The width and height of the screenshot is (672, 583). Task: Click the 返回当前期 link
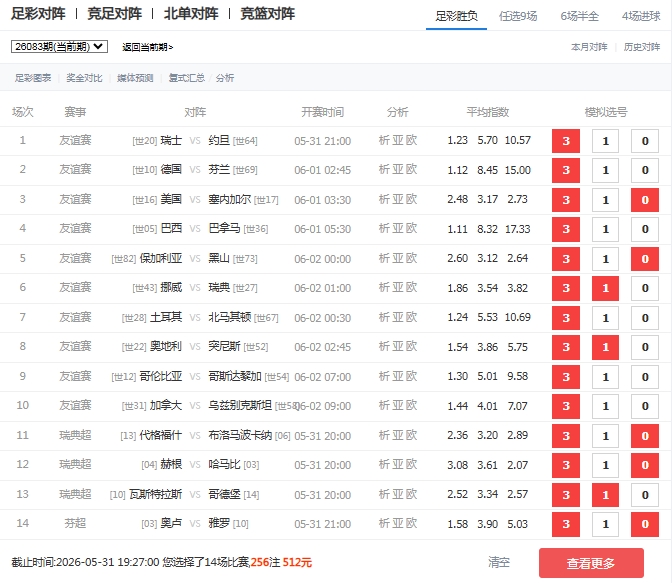click(x=147, y=47)
